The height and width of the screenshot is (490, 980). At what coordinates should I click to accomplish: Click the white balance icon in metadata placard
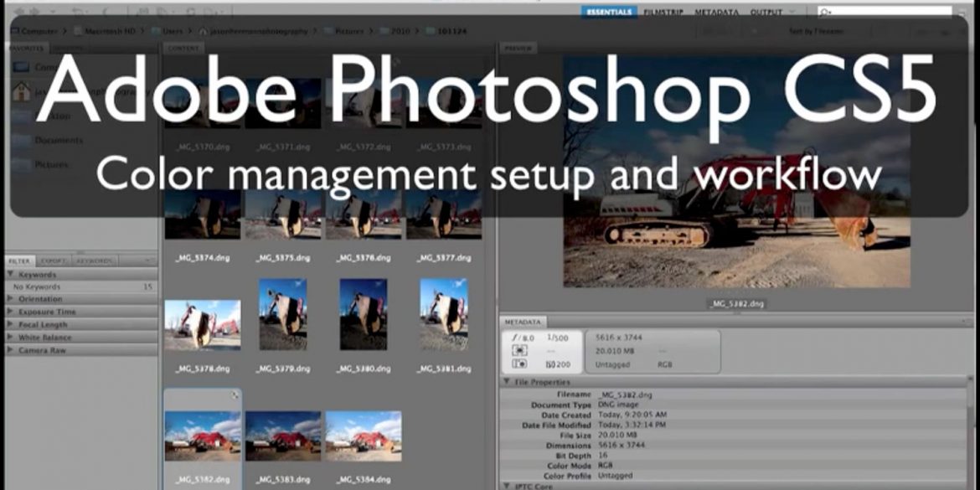(518, 364)
